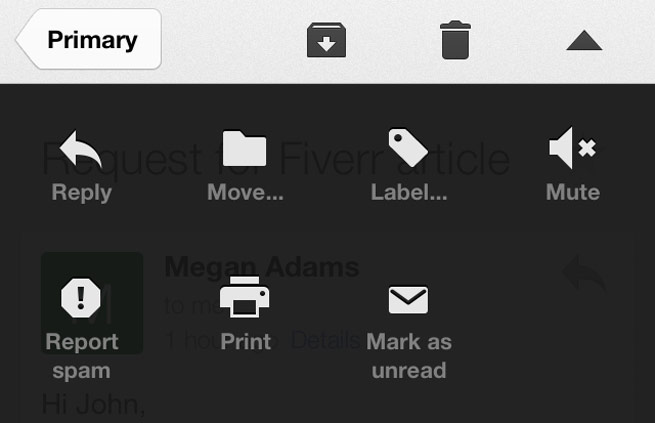The height and width of the screenshot is (423, 655).
Task: Tap the Report spam octagon icon
Action: 81,298
